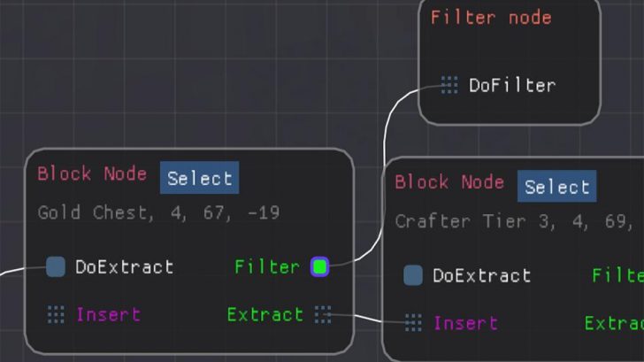This screenshot has height=362, width=644.
Task: Click the Insert pin on Gold Chest node
Action: (x=56, y=314)
